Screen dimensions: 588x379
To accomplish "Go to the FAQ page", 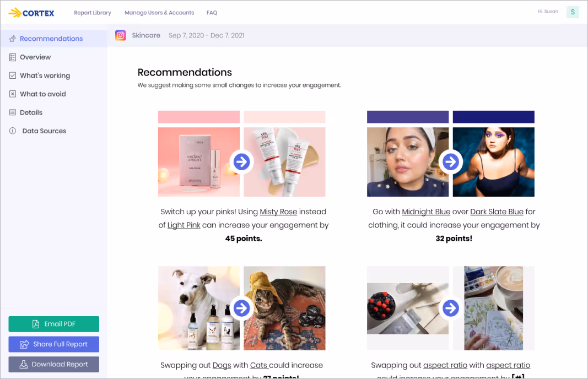I will click(x=212, y=13).
